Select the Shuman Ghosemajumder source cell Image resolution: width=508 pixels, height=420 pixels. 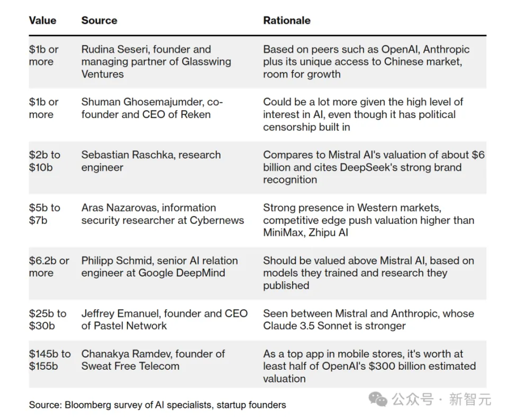point(152,108)
